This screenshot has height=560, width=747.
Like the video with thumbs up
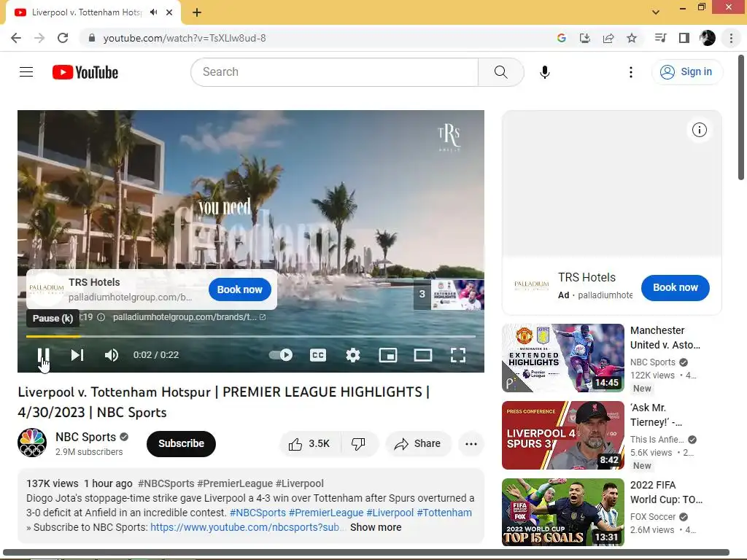309,444
